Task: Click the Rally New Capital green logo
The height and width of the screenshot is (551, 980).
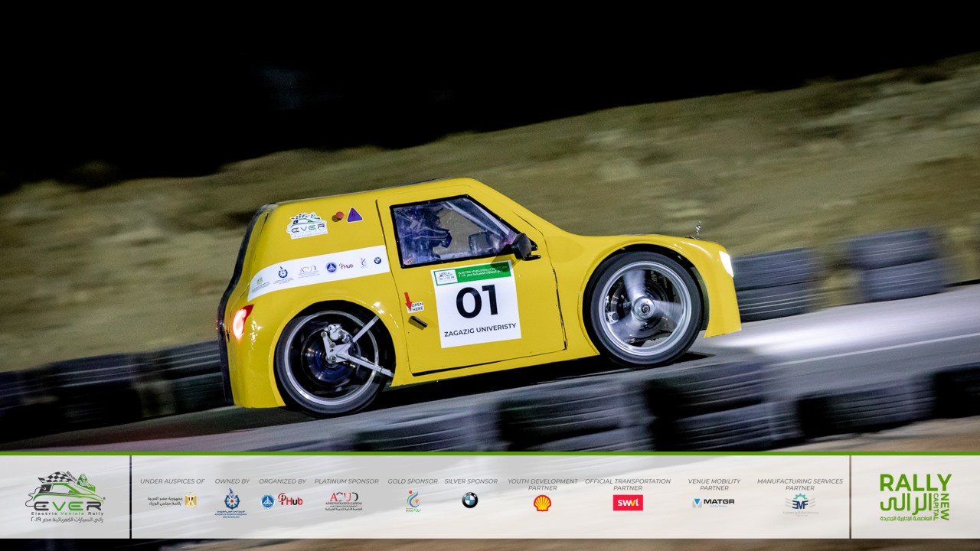Action: coord(916,497)
